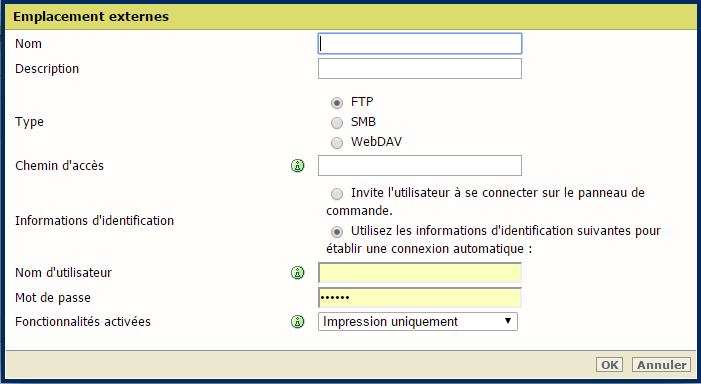Click the Informations d'identification label
This screenshot has height=384, width=701.
(94, 221)
